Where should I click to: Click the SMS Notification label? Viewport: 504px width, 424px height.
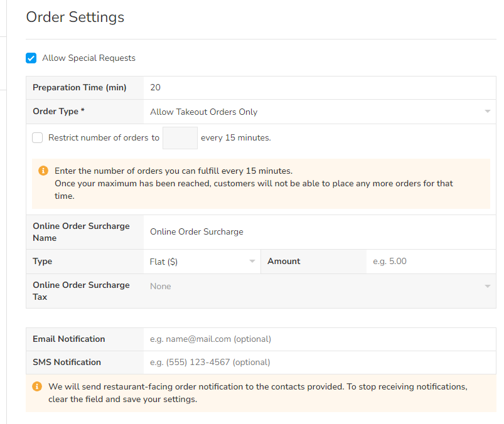coord(67,363)
